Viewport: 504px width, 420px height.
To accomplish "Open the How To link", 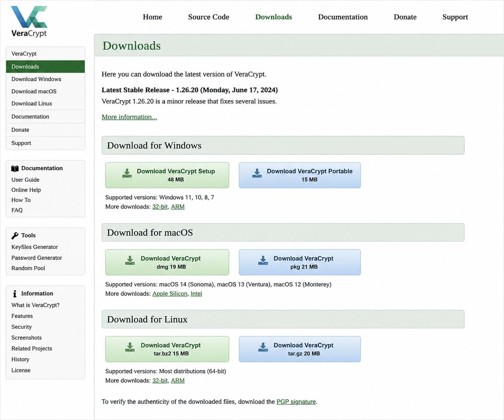I will tap(21, 200).
